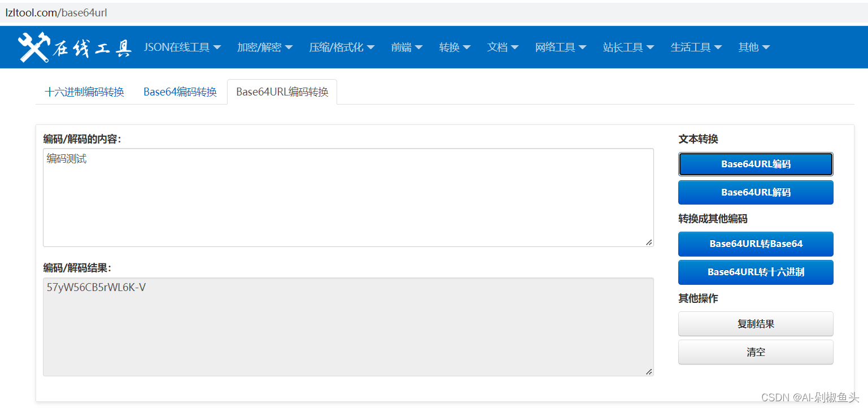This screenshot has width=868, height=408.
Task: Click the Base64URL编码 button
Action: 756,164
